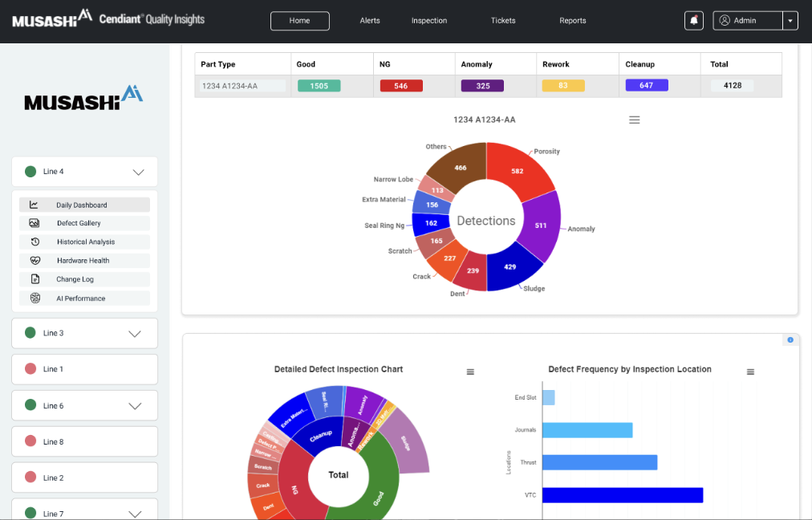This screenshot has width=812, height=520.
Task: Click the yellow Rework 83 badge
Action: pos(563,85)
